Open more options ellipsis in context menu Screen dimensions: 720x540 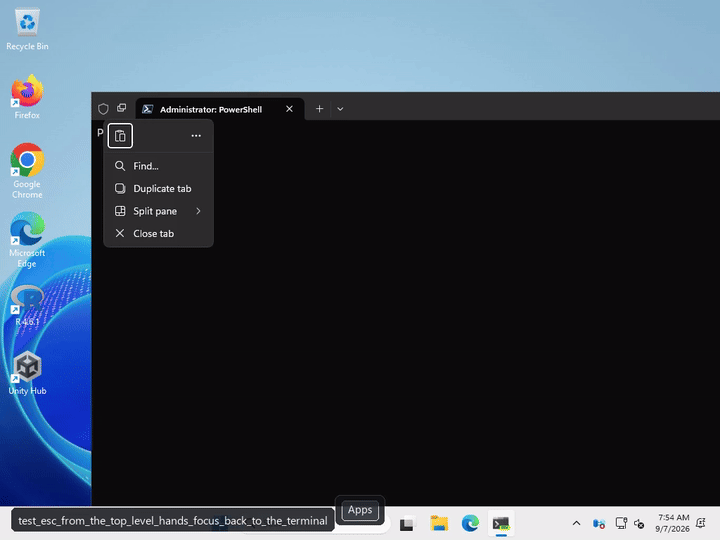coord(196,136)
